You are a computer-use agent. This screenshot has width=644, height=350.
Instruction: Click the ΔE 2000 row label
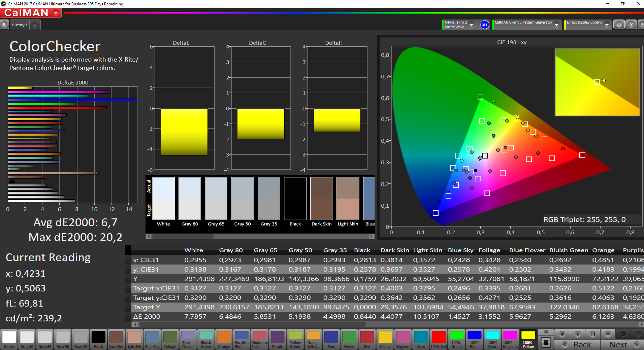(x=147, y=316)
